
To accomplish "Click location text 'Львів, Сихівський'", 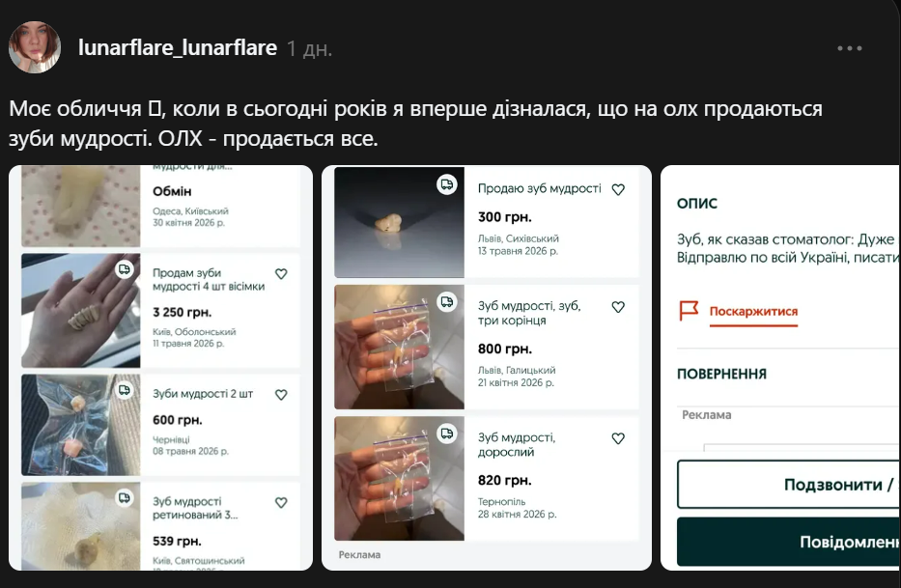I will tap(519, 238).
